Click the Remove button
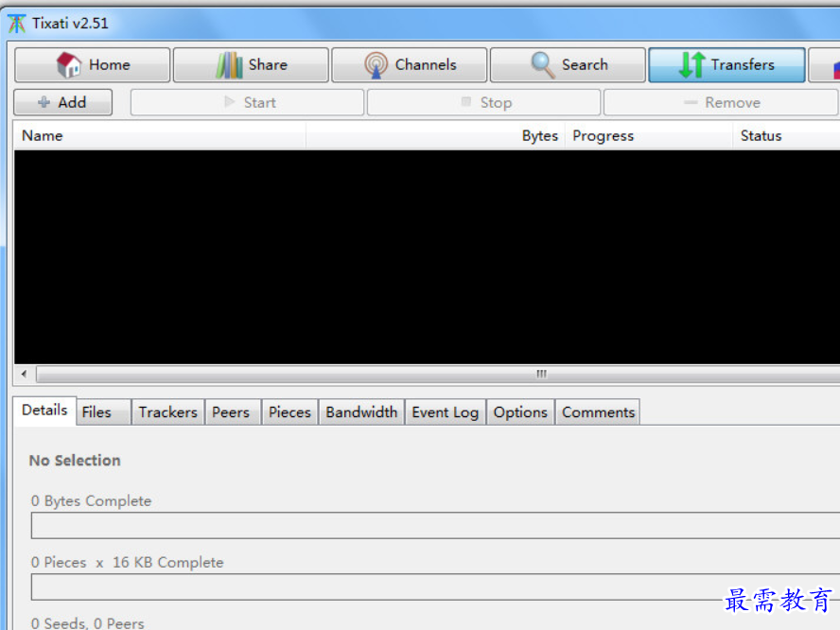Screen dimensions: 840x630 (721, 102)
